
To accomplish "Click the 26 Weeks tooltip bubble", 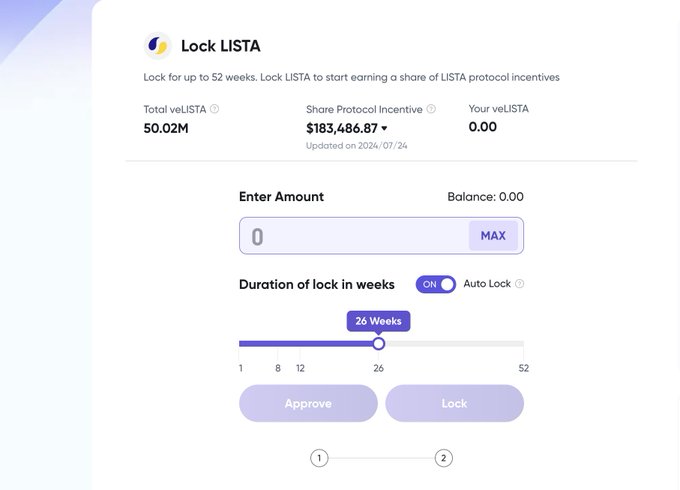I will [378, 321].
